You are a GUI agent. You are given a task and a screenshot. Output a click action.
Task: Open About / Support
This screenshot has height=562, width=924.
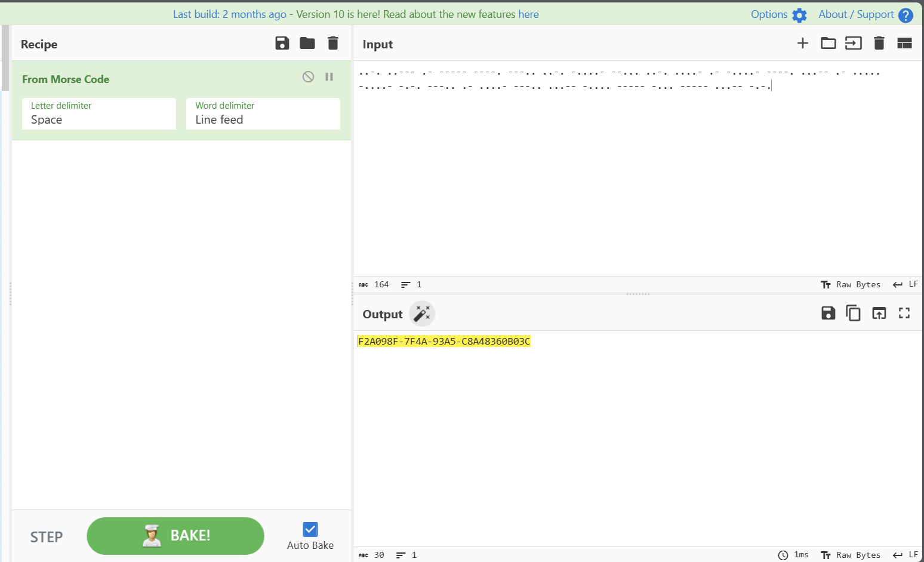[x=865, y=14]
